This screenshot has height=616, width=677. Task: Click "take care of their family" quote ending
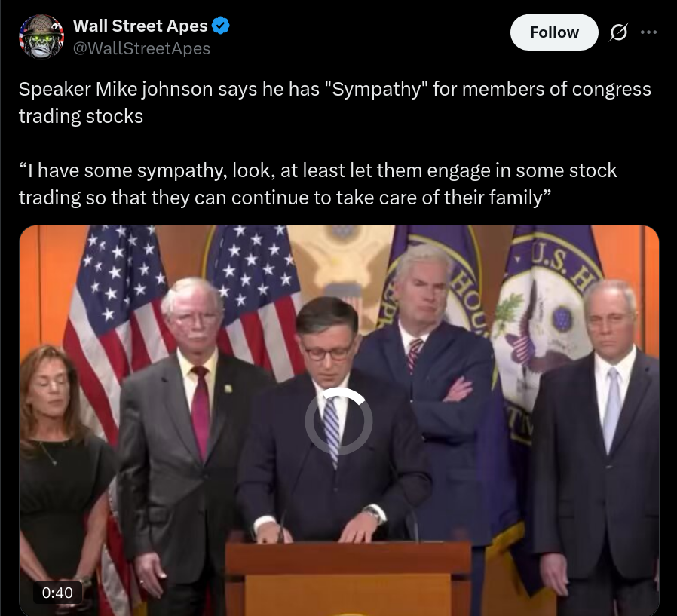[x=444, y=198]
